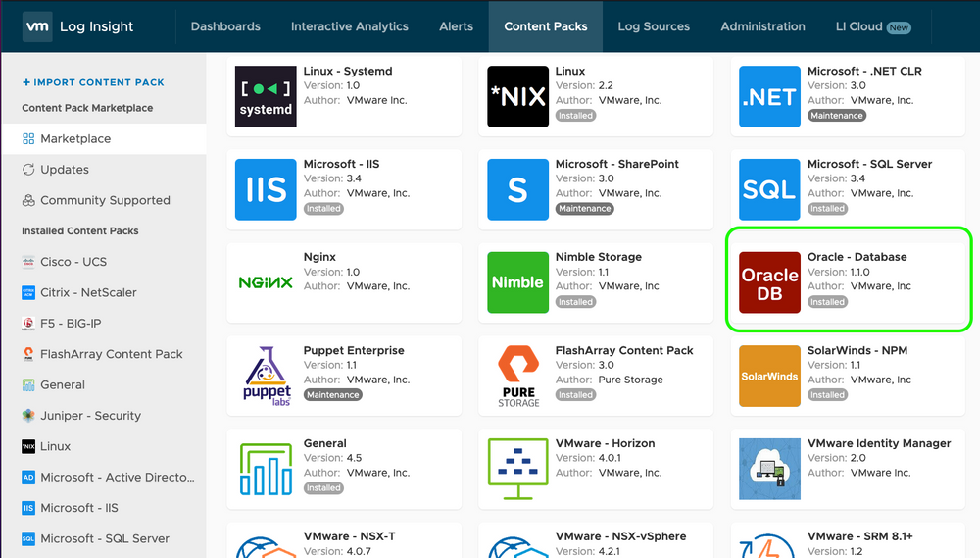Select the SolarWinds orange icon
Image resolution: width=980 pixels, height=558 pixels.
tap(769, 377)
